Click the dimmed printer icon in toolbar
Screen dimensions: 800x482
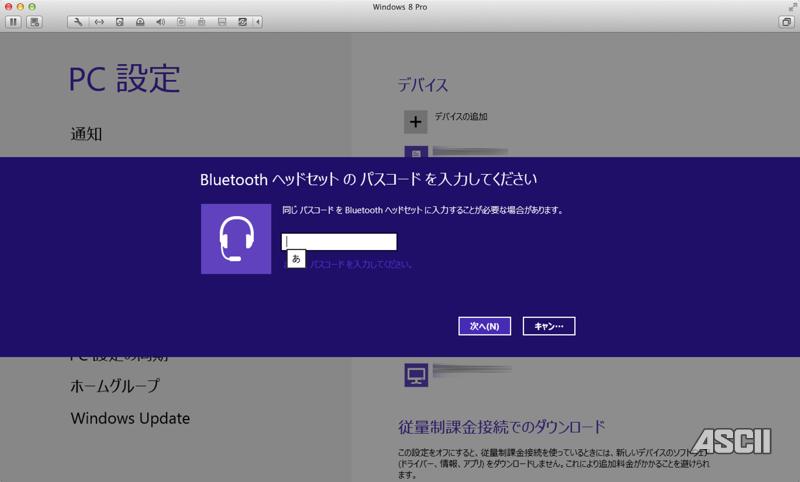(222, 22)
